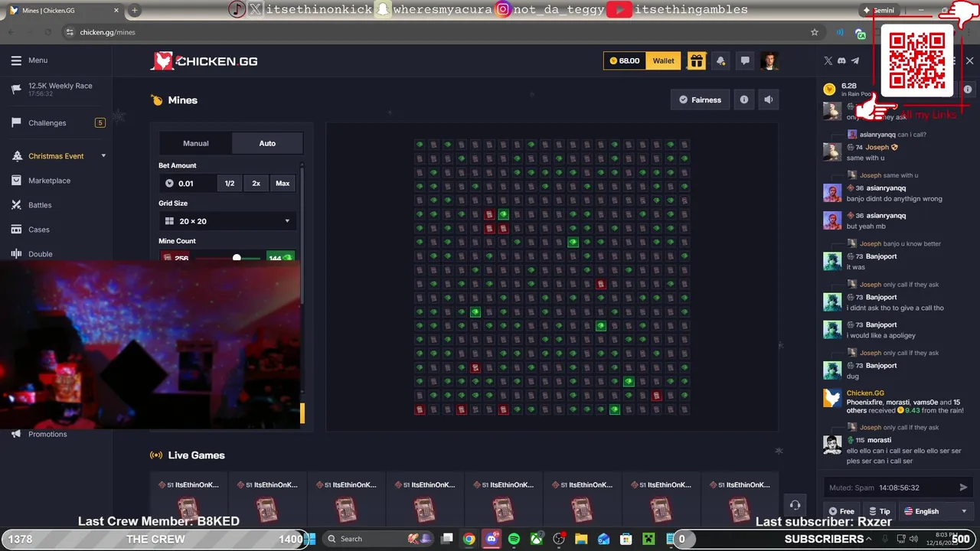Bookmark this page with the star icon
Viewport: 980px width, 551px height.
(x=815, y=32)
